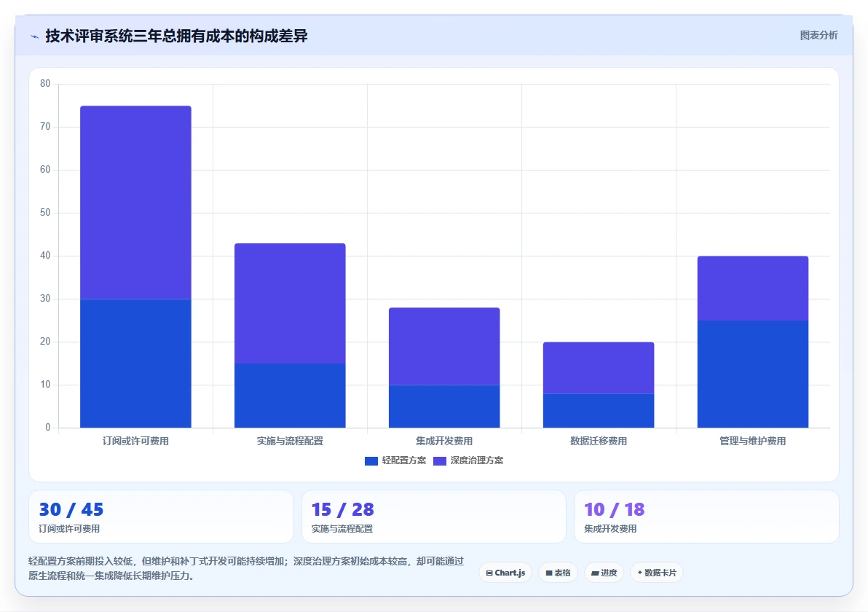The image size is (868, 612).
Task: Select the 订阅或许可费用 blue bar segment
Action: (x=135, y=364)
